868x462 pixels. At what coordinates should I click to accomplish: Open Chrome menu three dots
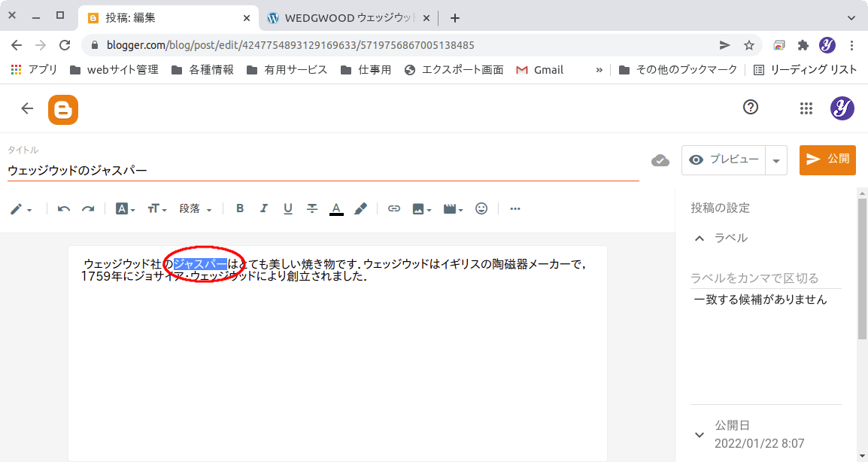(x=851, y=45)
